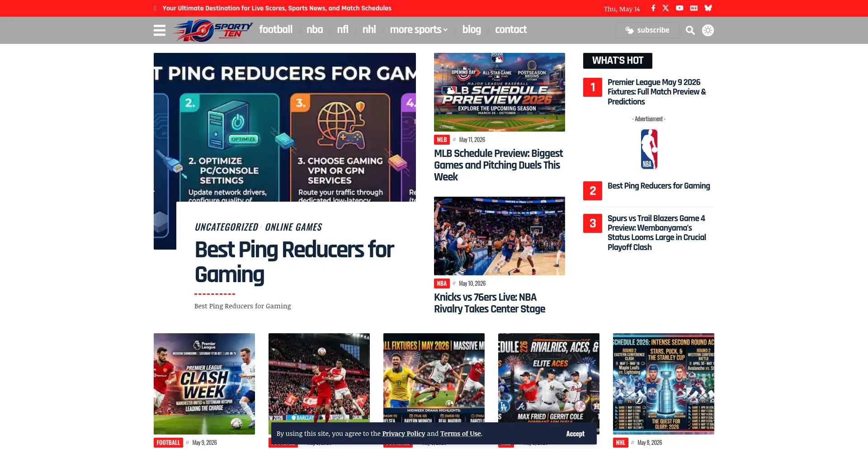Accept the cookie policy notice
Image resolution: width=868 pixels, height=449 pixels.
(x=575, y=434)
